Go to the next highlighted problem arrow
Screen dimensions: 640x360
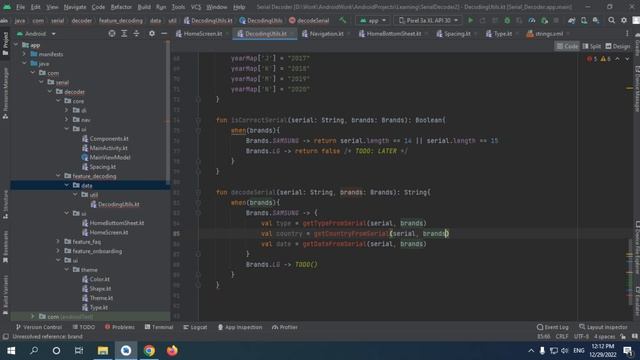click(x=627, y=59)
